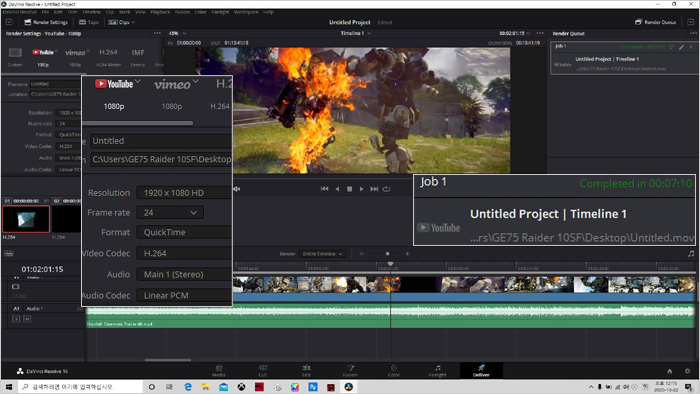Jump to the first frame in viewer
Image resolution: width=700 pixels, height=394 pixels.
pos(325,189)
